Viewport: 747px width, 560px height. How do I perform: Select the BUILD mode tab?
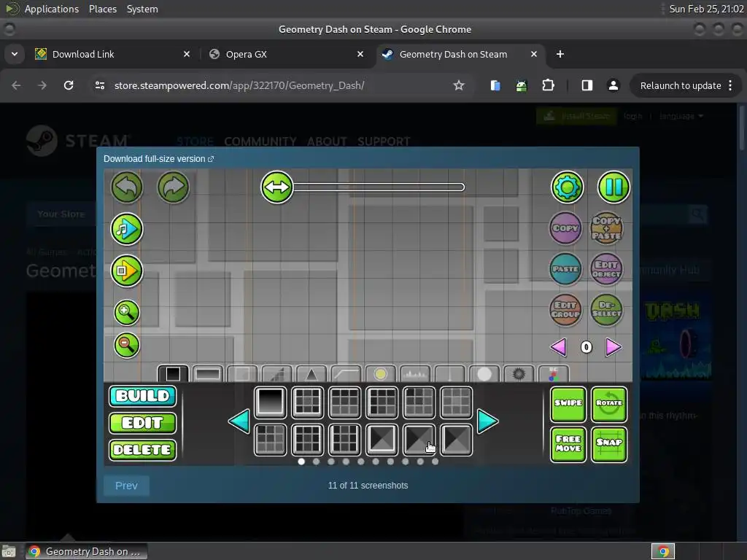(142, 396)
